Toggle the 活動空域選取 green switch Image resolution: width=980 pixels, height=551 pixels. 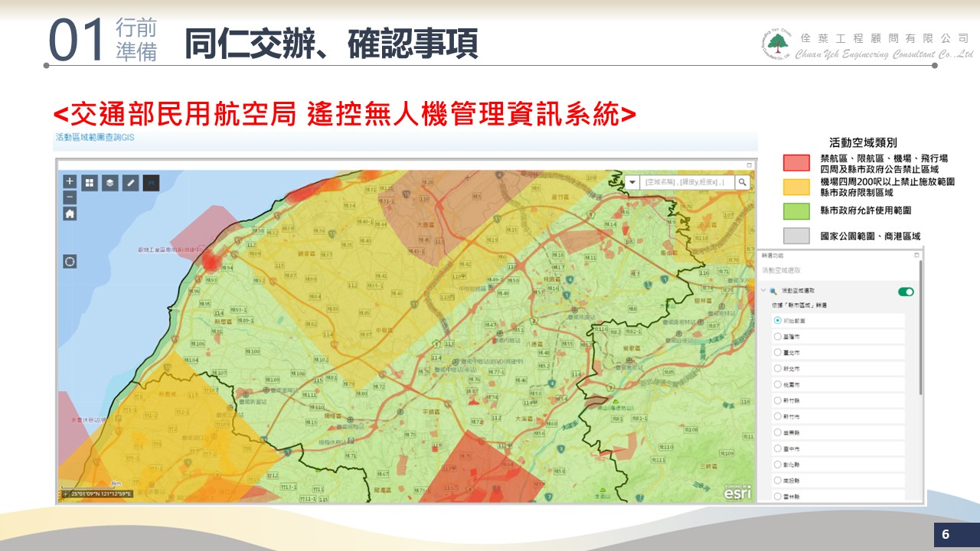(906, 292)
